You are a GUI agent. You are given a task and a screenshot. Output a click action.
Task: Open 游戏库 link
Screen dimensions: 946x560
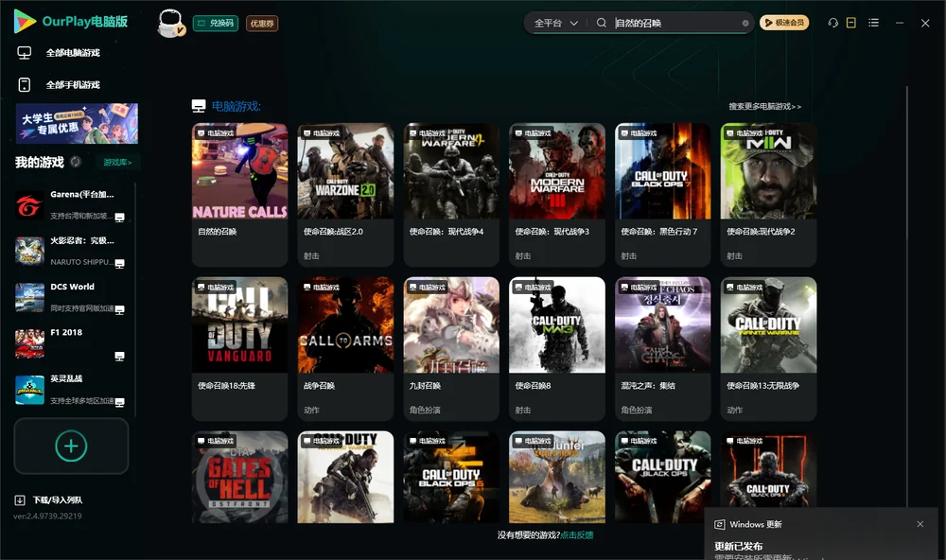(x=117, y=163)
